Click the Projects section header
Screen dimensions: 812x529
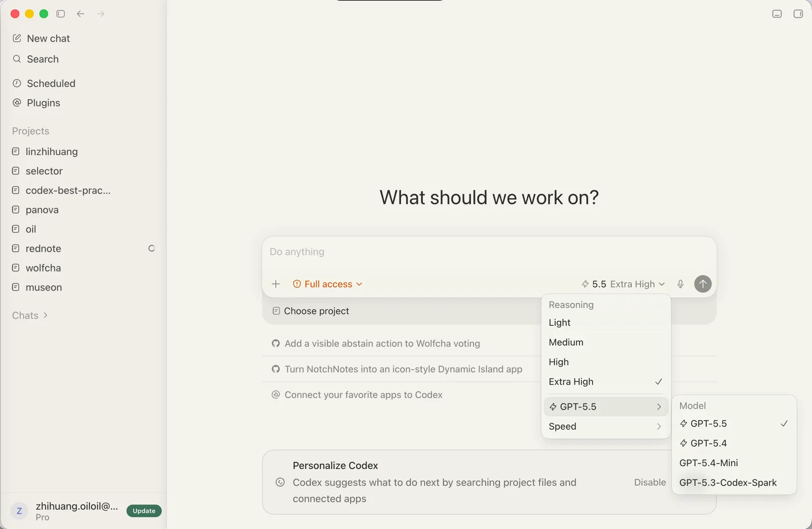click(30, 131)
